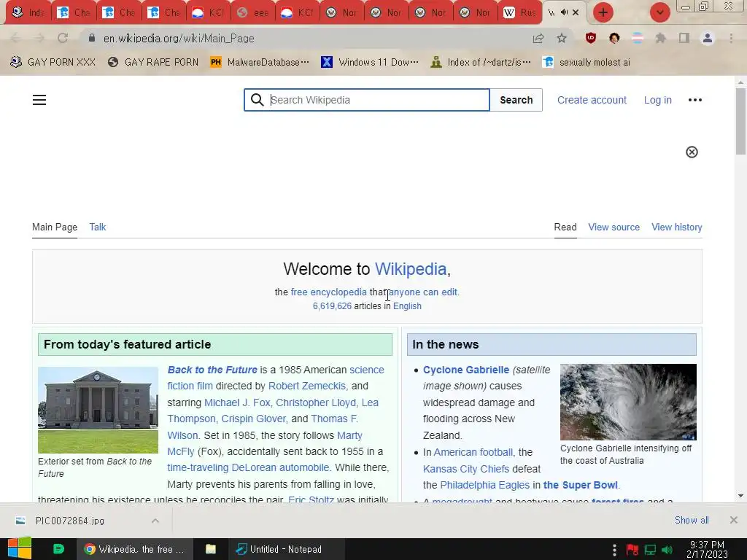Expand the PIC0072864.jpg download chevron
Viewport: 747px width, 560px height.
(x=155, y=521)
